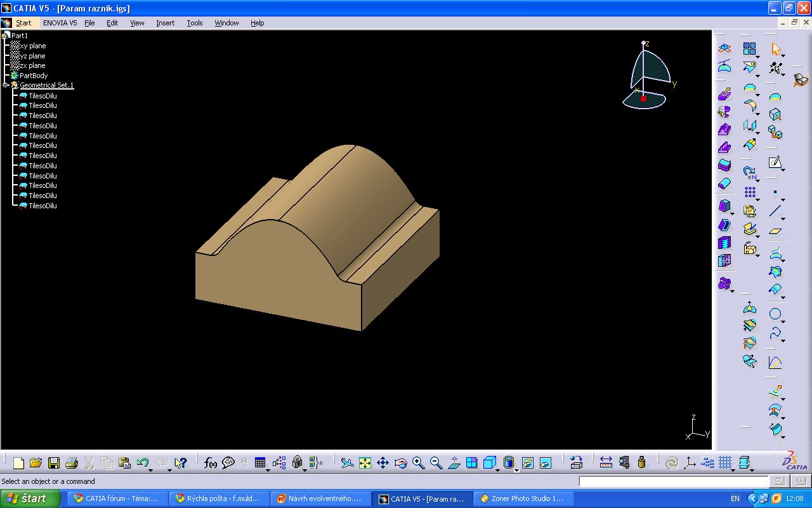This screenshot has height=508, width=812.
Task: Open the Tools menu
Action: [194, 23]
